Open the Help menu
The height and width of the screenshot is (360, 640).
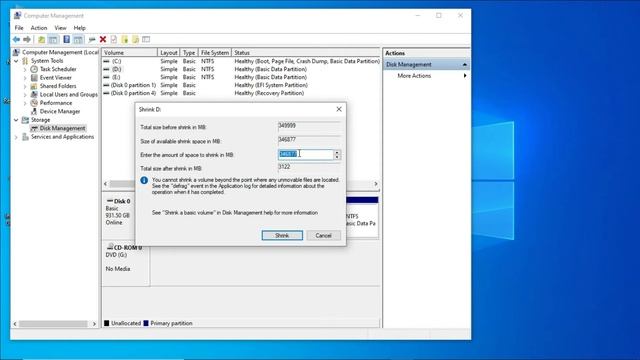click(80, 28)
